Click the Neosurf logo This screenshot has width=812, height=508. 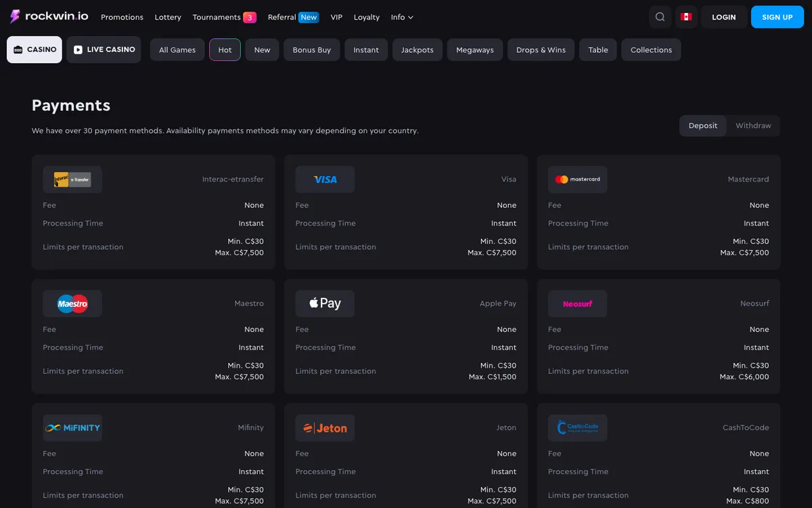click(577, 303)
